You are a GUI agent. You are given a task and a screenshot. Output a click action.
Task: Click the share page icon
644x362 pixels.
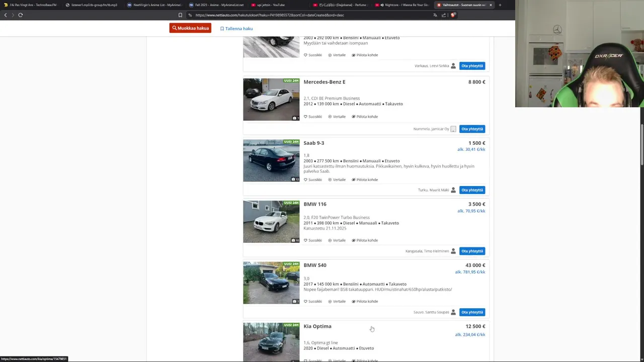(x=444, y=15)
